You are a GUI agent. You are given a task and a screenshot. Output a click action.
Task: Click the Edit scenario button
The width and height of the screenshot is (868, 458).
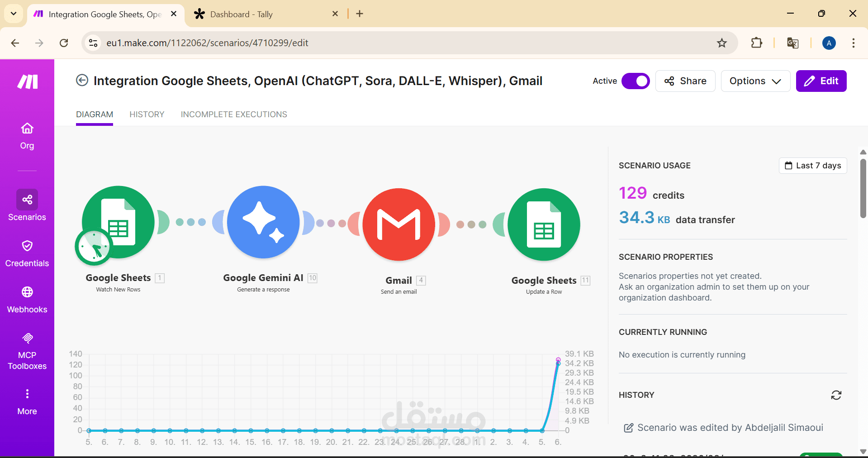pyautogui.click(x=821, y=81)
